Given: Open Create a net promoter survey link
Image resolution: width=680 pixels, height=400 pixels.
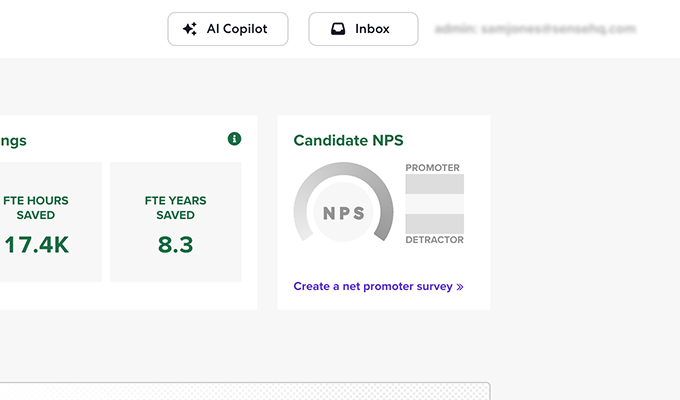Looking at the screenshot, I should point(378,286).
